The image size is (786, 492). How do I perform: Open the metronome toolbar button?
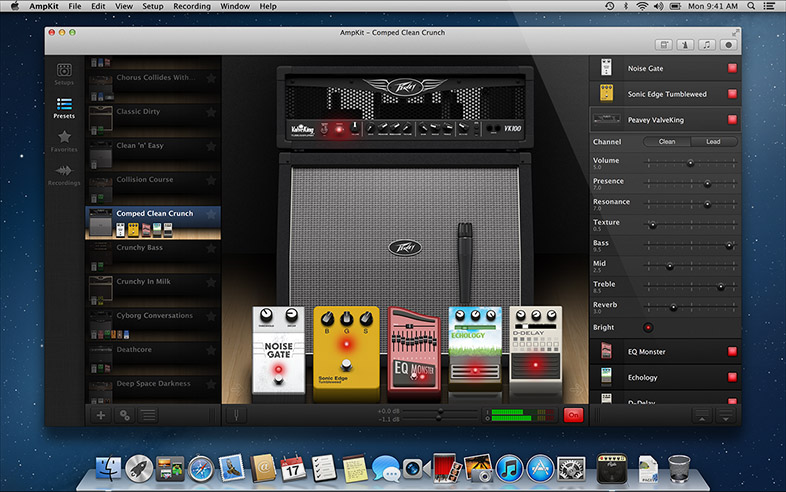point(685,45)
